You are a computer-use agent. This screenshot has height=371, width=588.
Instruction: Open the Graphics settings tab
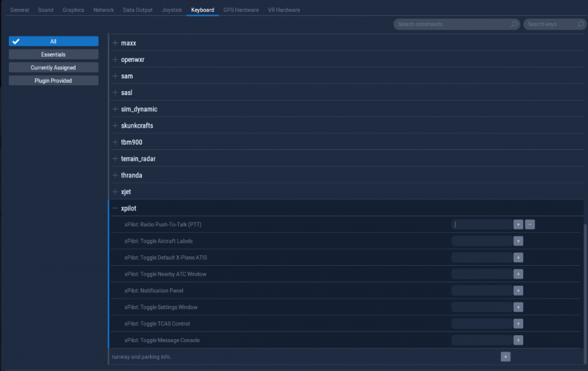(73, 10)
